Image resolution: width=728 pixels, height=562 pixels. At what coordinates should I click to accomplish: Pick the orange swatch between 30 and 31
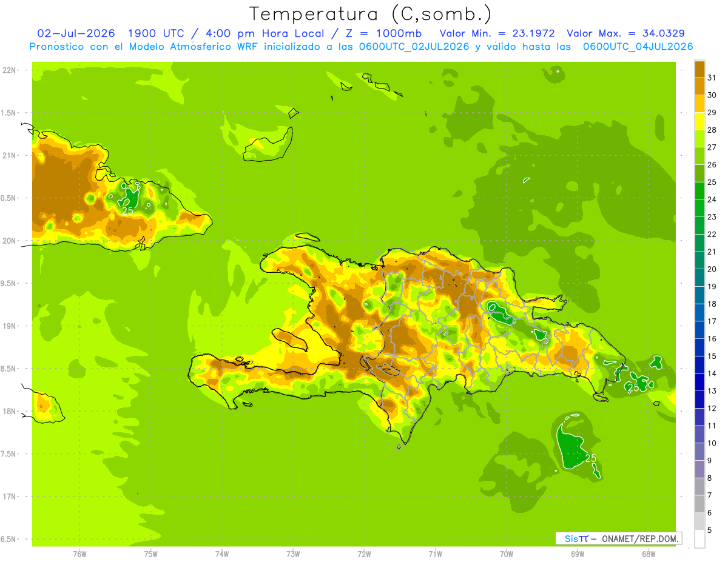[699, 86]
